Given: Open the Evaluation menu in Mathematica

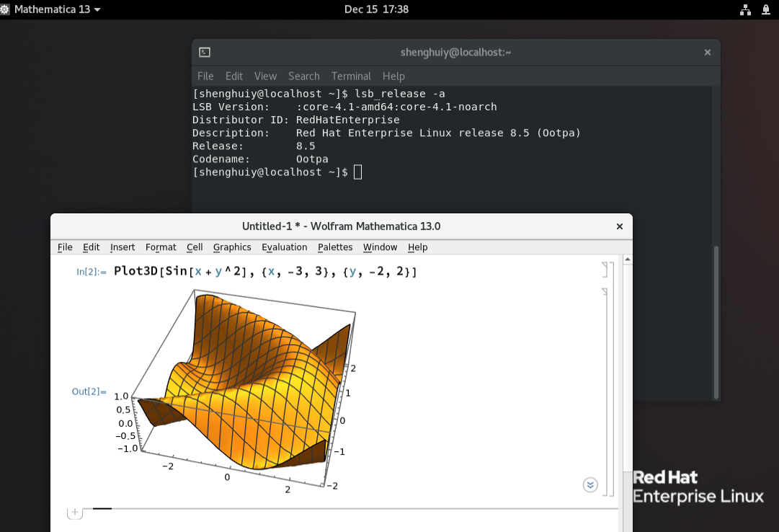Looking at the screenshot, I should coord(284,247).
